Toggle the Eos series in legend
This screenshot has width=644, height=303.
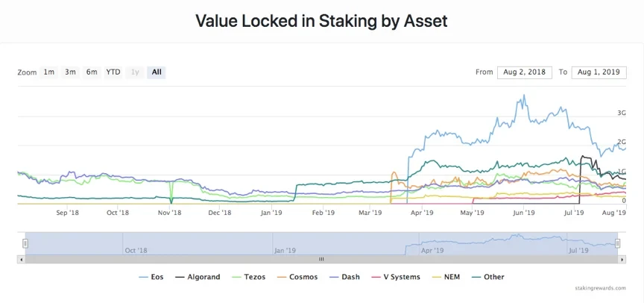[x=151, y=277]
